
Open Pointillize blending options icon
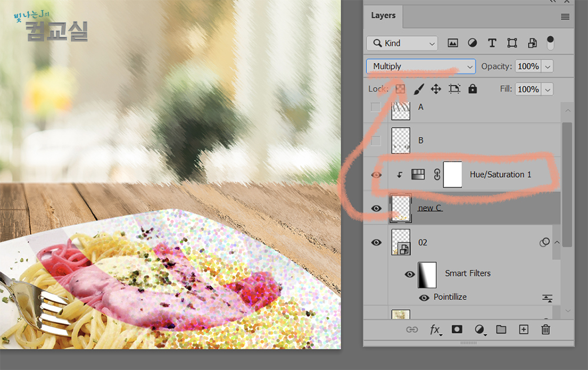coord(547,298)
